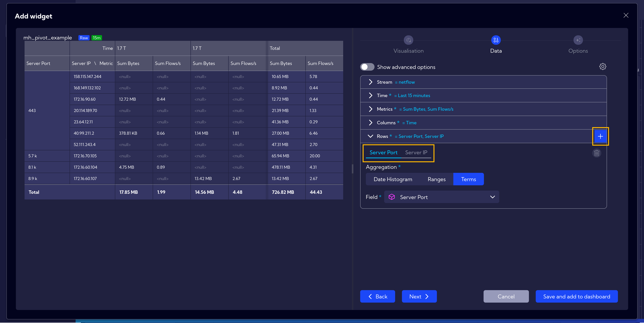The width and height of the screenshot is (644, 323).
Task: Switch to the Server IP tab
Action: point(416,152)
